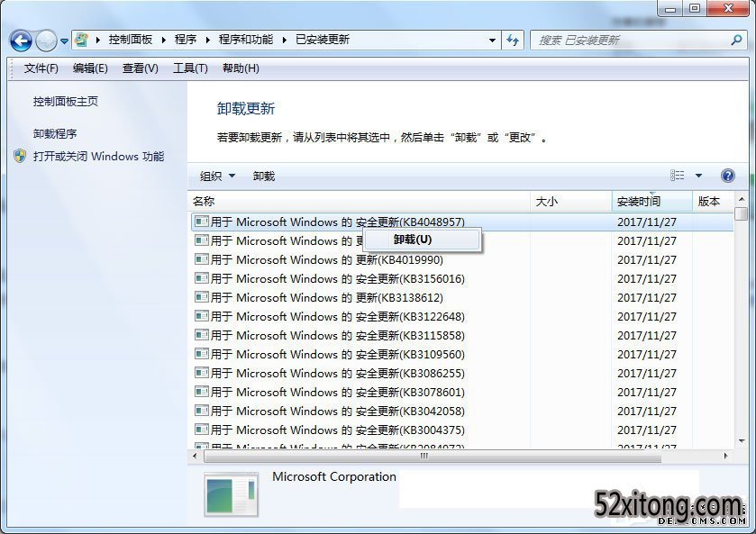Image resolution: width=756 pixels, height=534 pixels.
Task: Click vertical scrollbar down arrow
Action: [x=742, y=440]
